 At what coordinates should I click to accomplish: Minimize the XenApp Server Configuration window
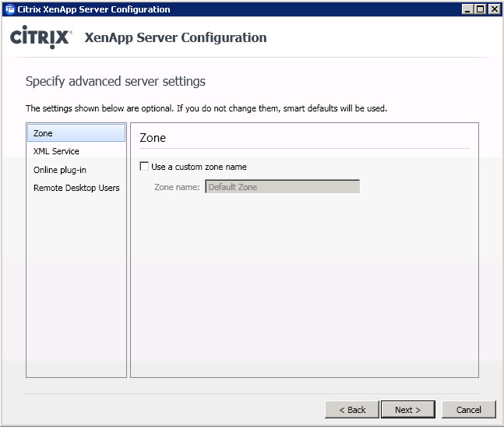pos(467,9)
